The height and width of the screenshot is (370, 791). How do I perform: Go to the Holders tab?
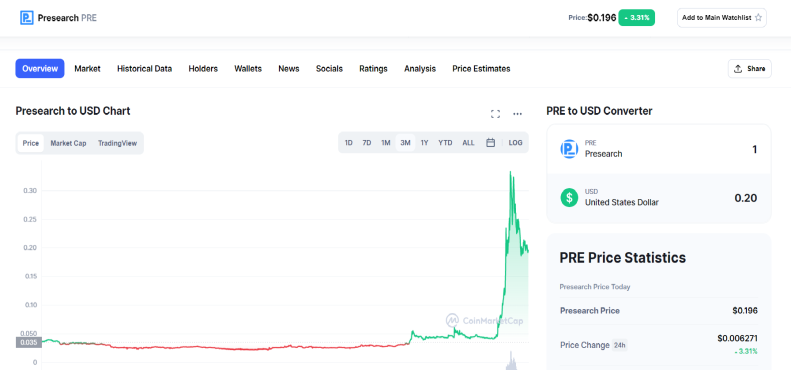(203, 69)
